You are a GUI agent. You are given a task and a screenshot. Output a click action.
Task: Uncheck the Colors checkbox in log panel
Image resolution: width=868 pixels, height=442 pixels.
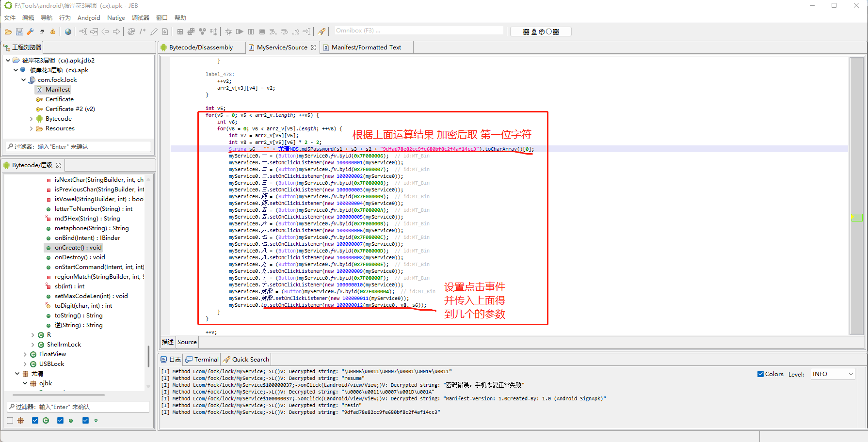coord(760,374)
